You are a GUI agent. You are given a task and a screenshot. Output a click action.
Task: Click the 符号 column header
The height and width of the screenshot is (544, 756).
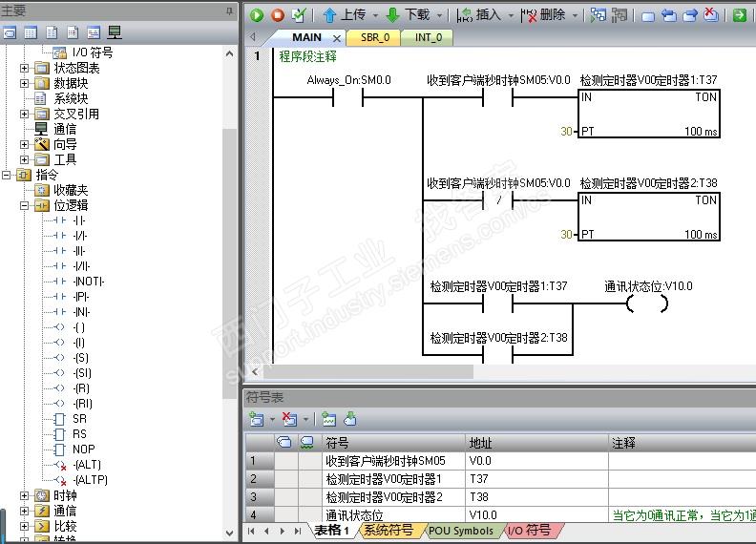(394, 443)
